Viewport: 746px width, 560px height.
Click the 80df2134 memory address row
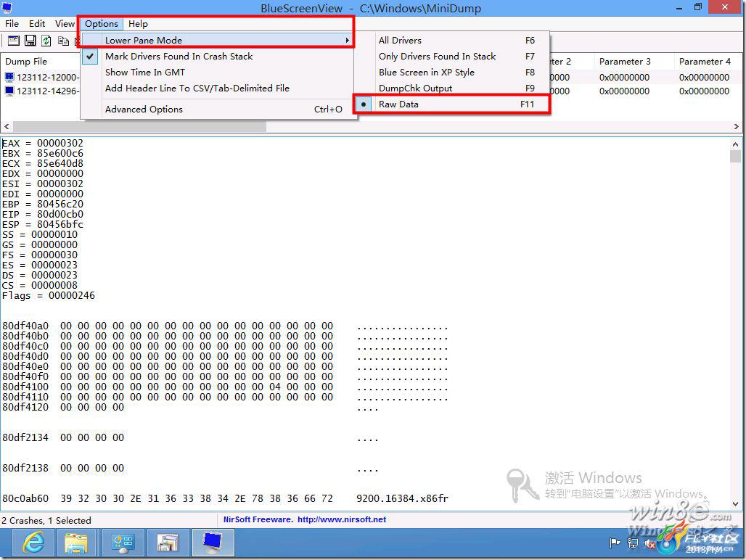(190, 438)
